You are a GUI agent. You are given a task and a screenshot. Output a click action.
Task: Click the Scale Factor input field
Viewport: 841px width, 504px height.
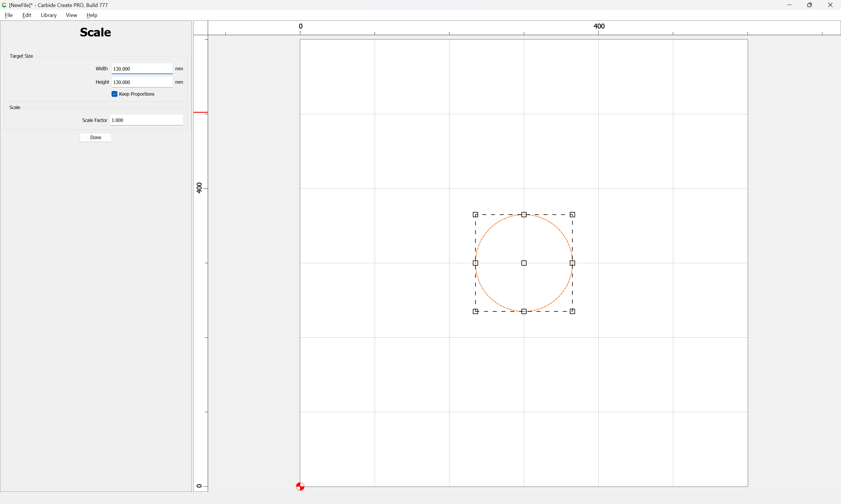point(146,120)
